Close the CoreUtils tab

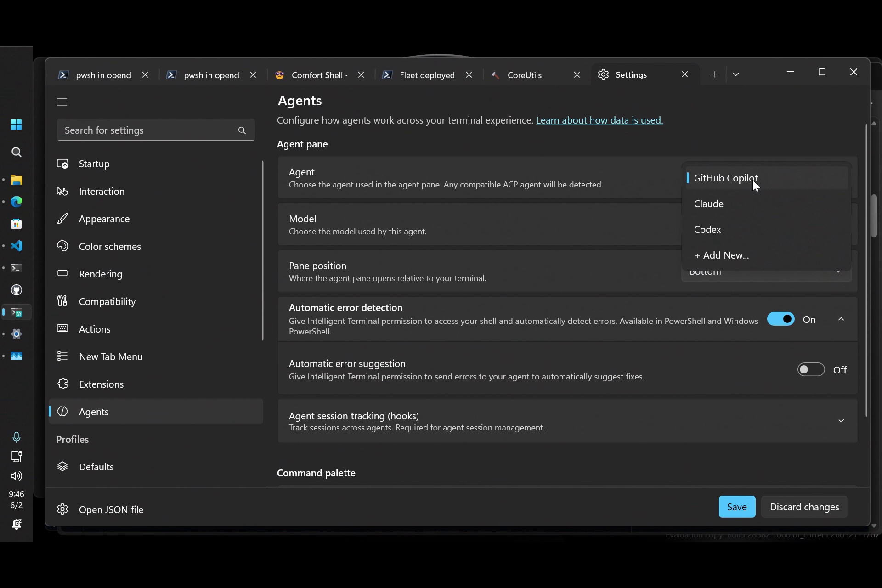click(x=577, y=75)
